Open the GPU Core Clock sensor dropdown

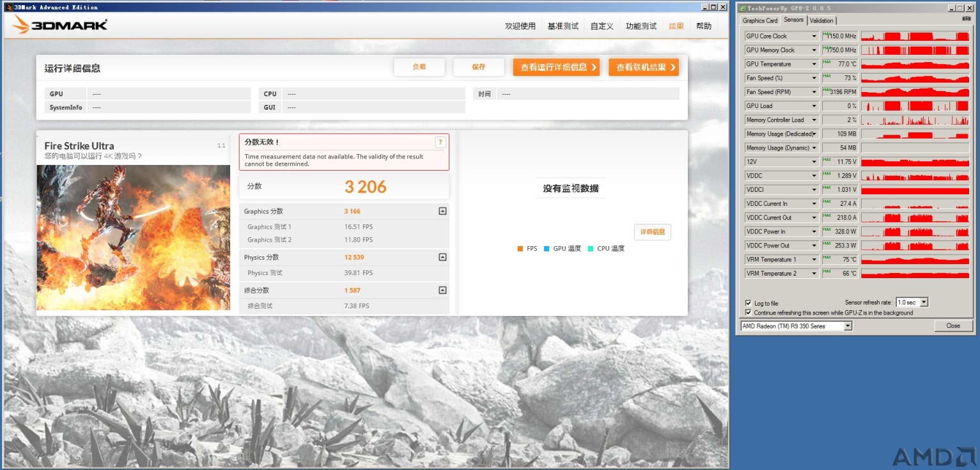(x=814, y=36)
